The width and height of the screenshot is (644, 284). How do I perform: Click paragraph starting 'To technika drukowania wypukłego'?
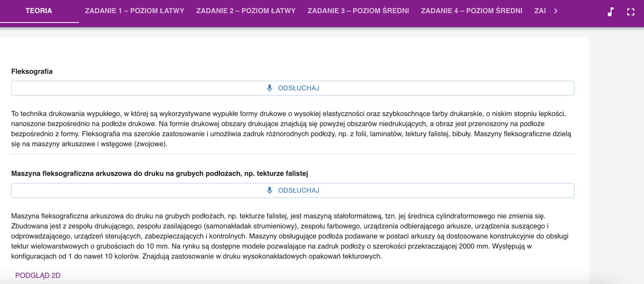tap(288, 129)
